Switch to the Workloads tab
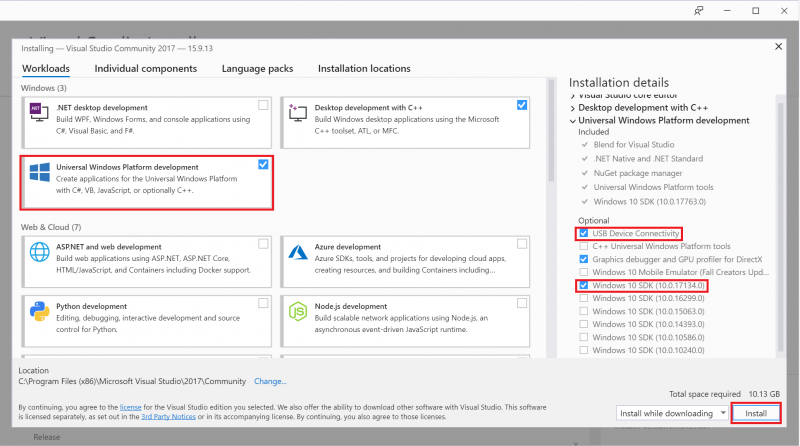The height and width of the screenshot is (446, 800). [x=46, y=68]
